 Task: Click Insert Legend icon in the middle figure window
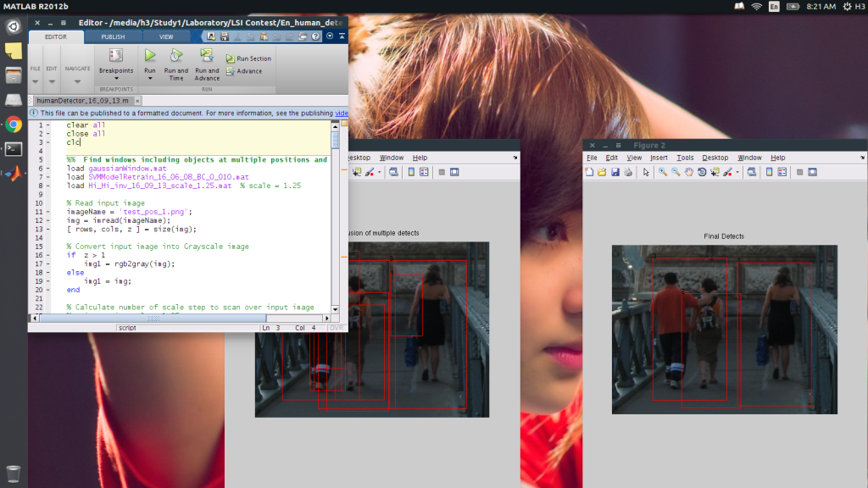pyautogui.click(x=424, y=172)
